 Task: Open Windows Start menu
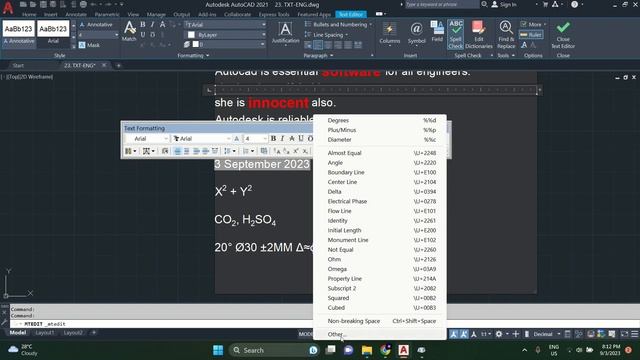pyautogui.click(x=218, y=350)
